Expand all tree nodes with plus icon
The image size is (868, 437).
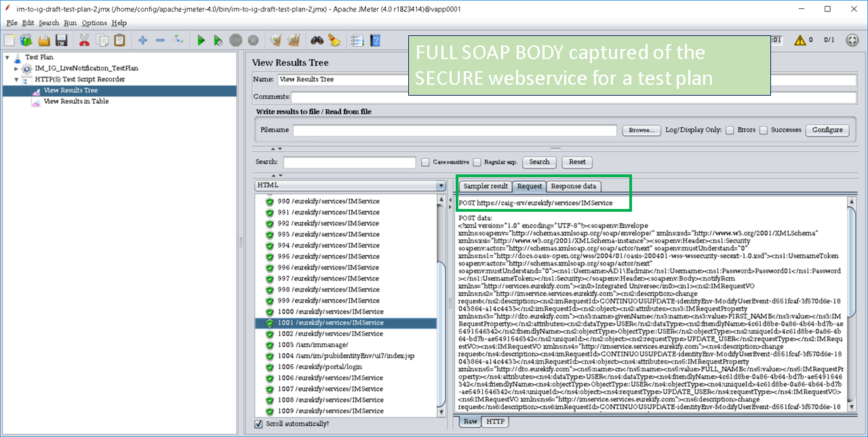point(142,41)
